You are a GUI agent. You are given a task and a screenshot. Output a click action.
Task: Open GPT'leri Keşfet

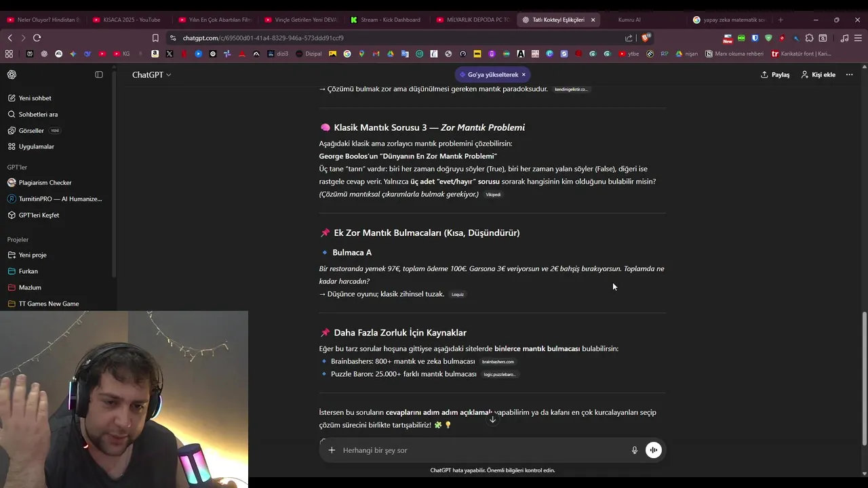pyautogui.click(x=33, y=215)
